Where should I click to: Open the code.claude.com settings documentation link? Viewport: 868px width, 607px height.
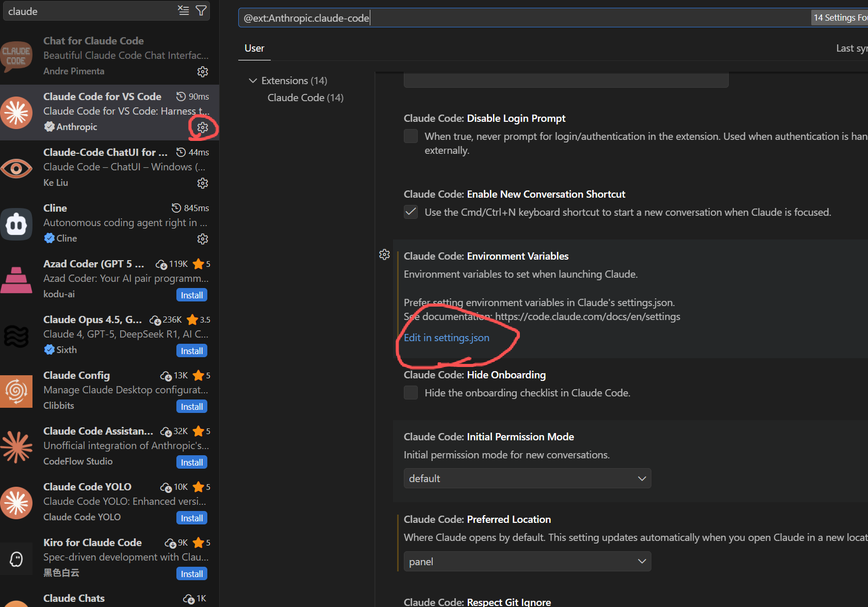(587, 316)
